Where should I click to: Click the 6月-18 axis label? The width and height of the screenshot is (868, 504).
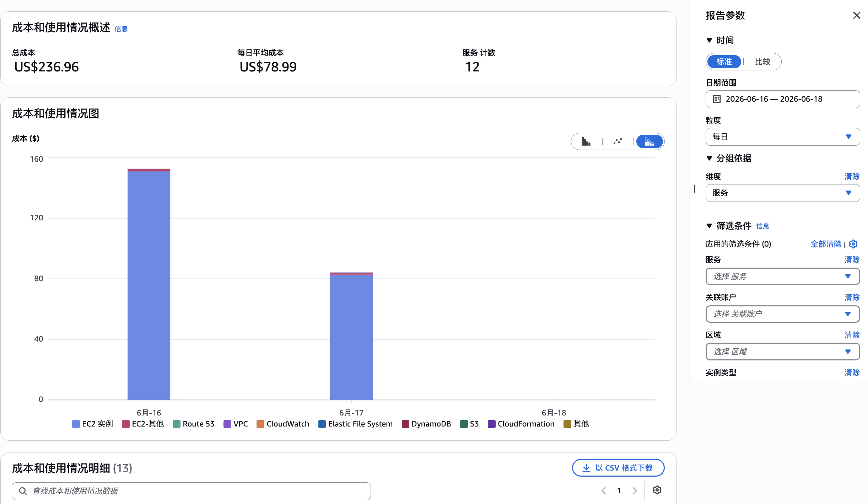(x=554, y=413)
